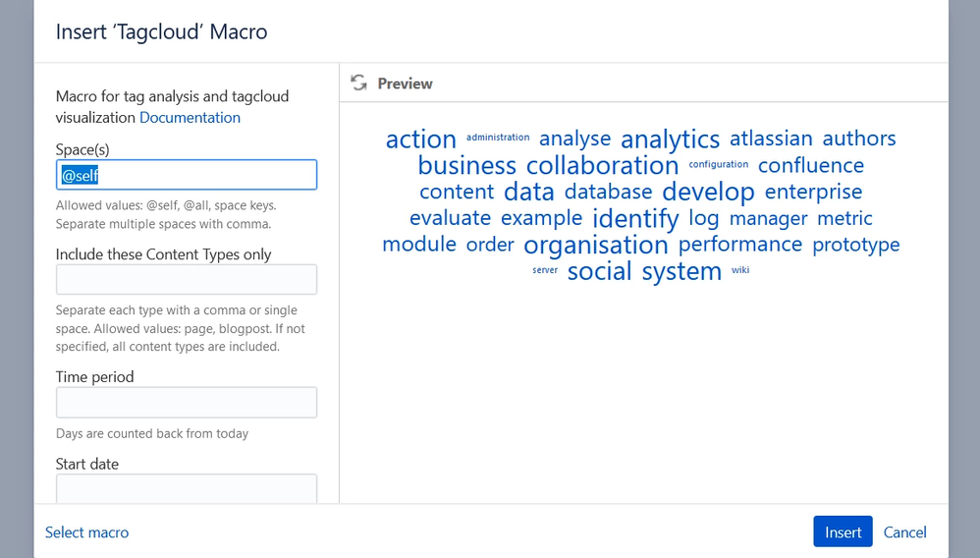Open the 'collaboration' tag
Image resolution: width=980 pixels, height=558 pixels.
click(603, 166)
